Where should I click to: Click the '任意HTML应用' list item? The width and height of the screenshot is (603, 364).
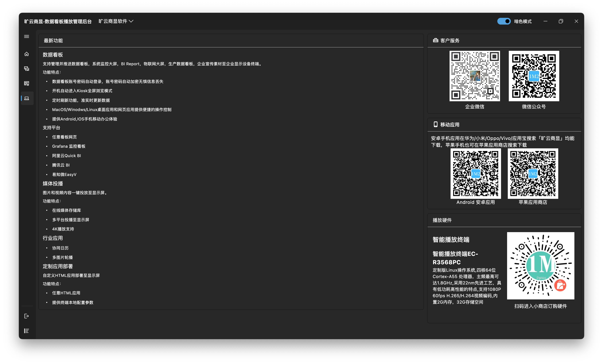pyautogui.click(x=66, y=293)
